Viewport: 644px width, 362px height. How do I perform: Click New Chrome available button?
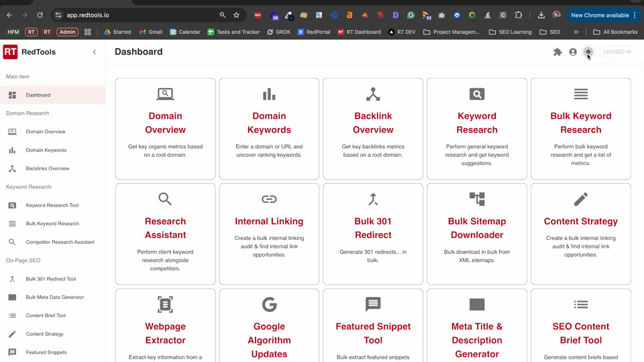(603, 15)
